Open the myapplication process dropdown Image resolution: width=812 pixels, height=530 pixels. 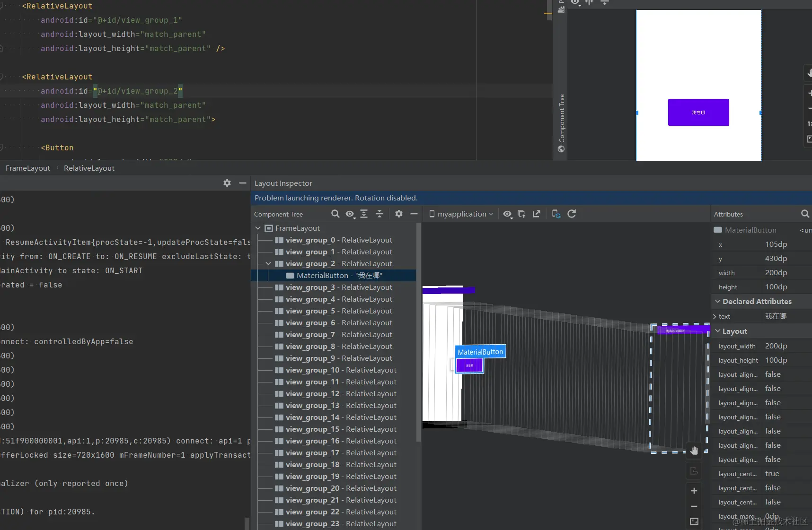coord(461,214)
